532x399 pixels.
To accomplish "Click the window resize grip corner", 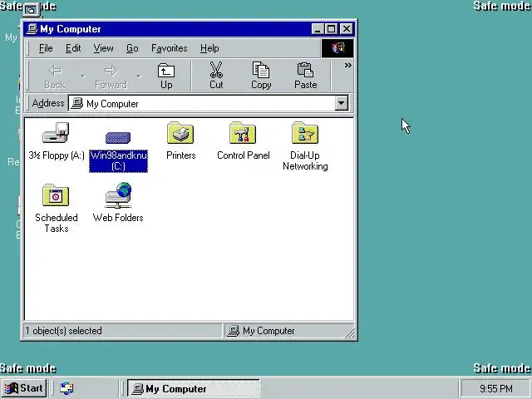I will tap(350, 332).
